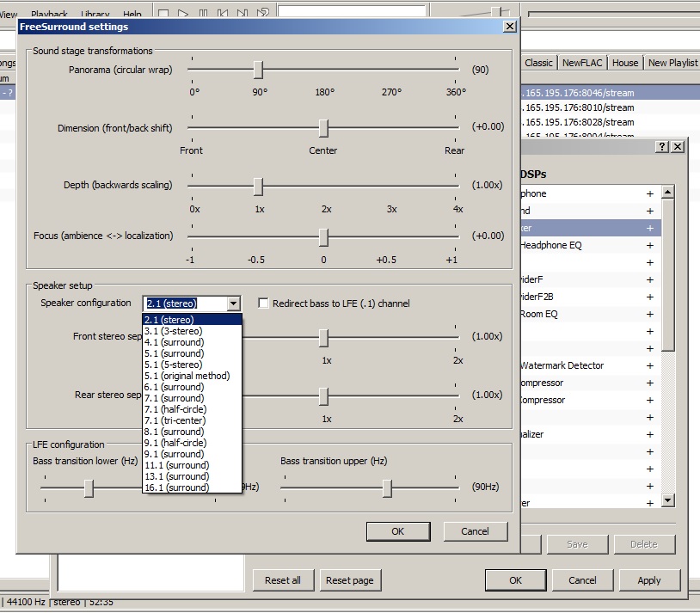Click the Pause button in toolbar
The height and width of the screenshot is (613, 700).
(x=203, y=14)
